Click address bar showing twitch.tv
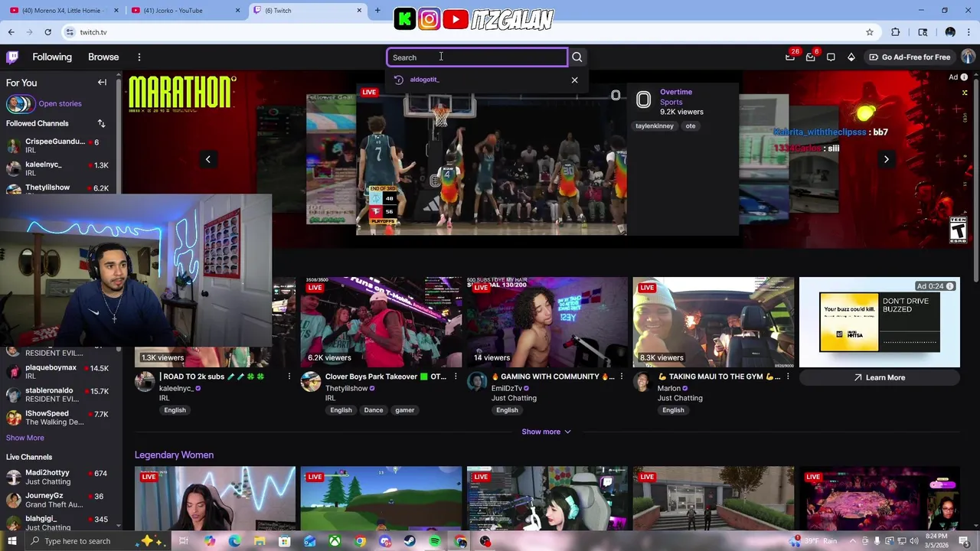 [x=470, y=32]
